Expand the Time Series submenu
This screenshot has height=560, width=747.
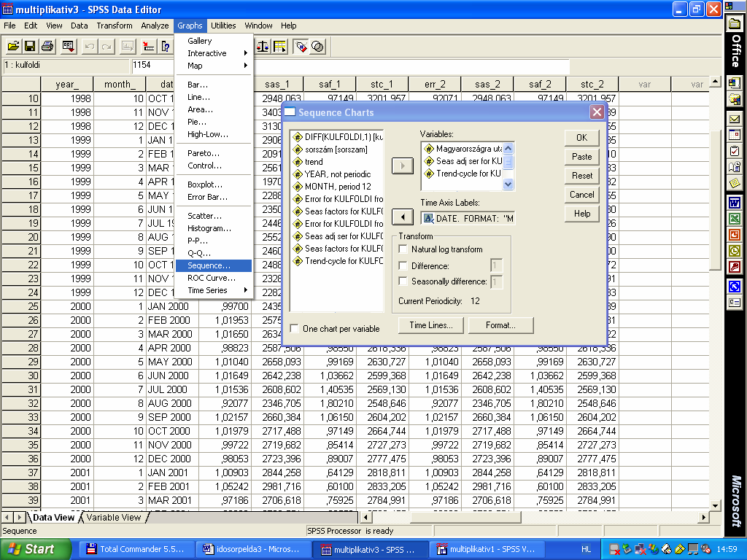(x=245, y=290)
